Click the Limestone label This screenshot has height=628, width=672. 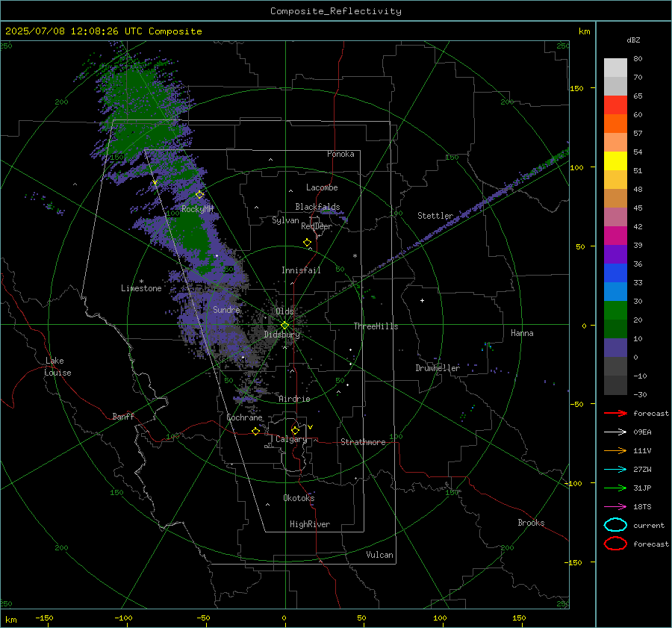(x=141, y=288)
